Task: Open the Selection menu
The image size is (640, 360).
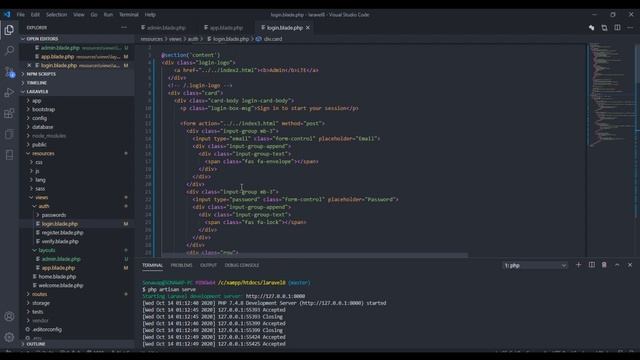Action: click(56, 14)
